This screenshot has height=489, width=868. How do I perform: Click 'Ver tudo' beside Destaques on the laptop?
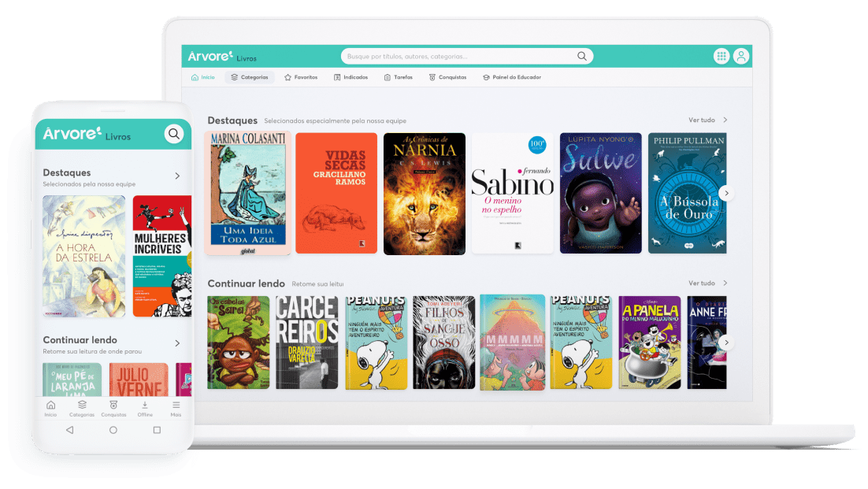tap(707, 120)
